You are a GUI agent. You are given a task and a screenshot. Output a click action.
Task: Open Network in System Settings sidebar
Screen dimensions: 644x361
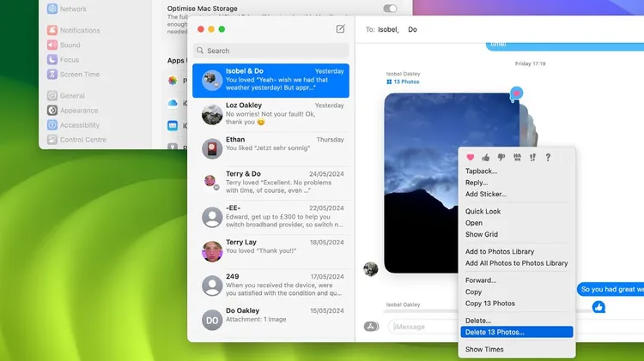pyautogui.click(x=67, y=9)
